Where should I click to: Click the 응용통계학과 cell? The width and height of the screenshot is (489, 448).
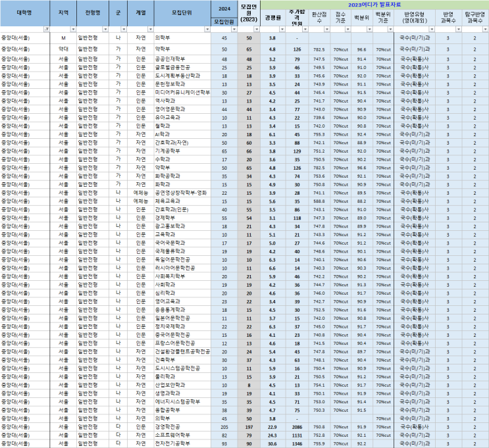click(182, 310)
